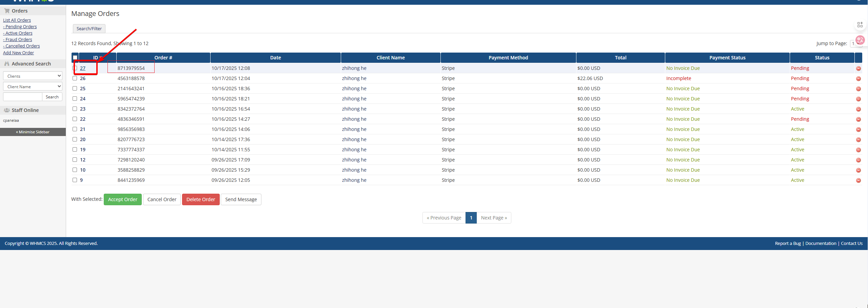
Task: Sort by Client Name column header
Action: (x=391, y=58)
